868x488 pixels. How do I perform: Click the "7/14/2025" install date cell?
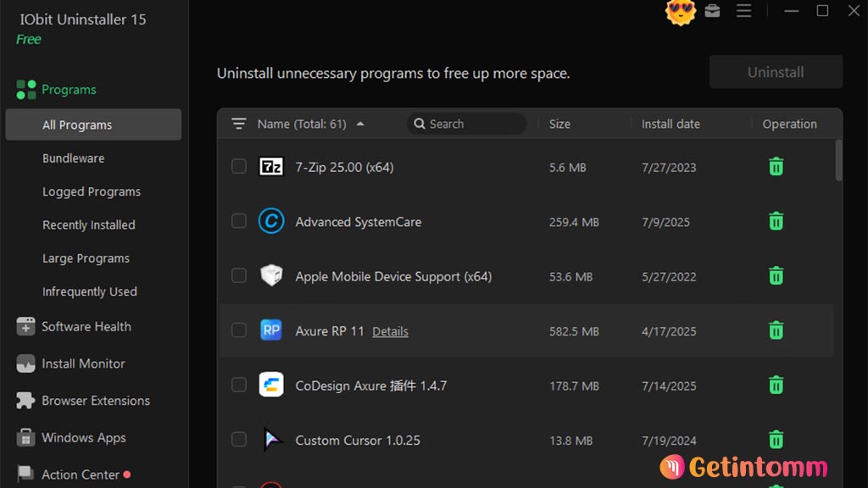[669, 386]
